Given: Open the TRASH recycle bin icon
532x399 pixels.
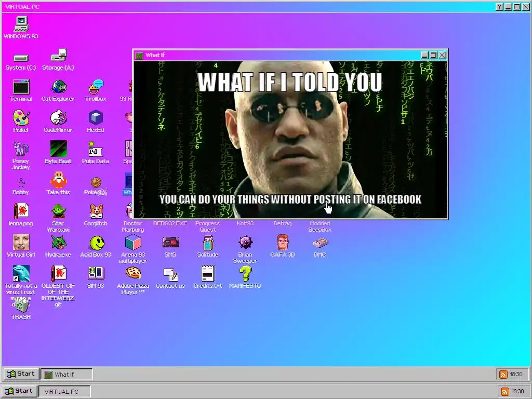Looking at the screenshot, I should pos(22,304).
